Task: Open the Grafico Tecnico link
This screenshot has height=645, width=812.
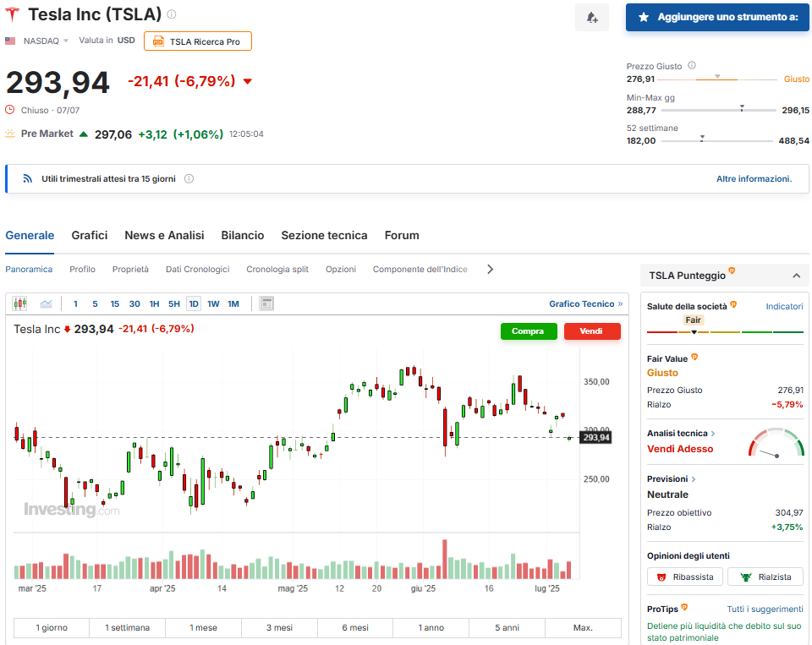Action: click(585, 303)
